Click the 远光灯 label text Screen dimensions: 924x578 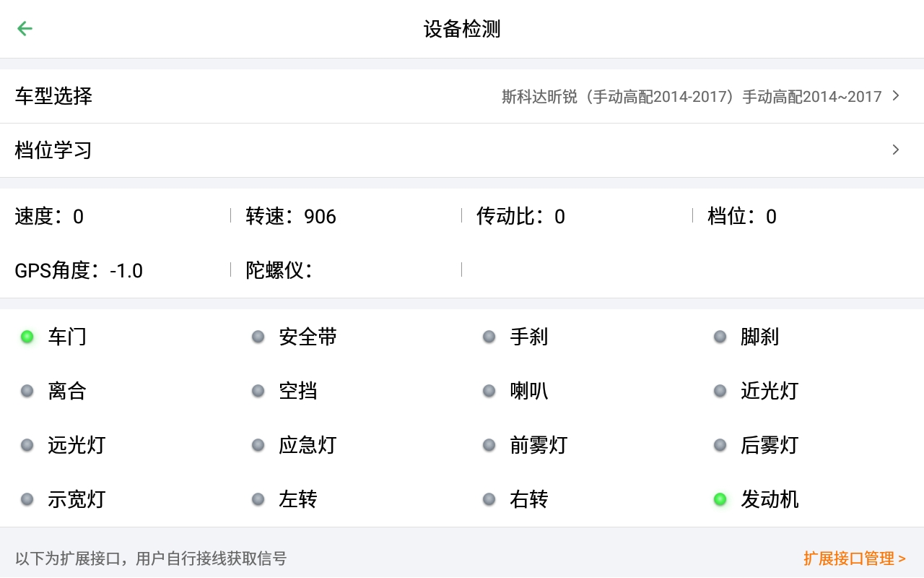coord(77,445)
